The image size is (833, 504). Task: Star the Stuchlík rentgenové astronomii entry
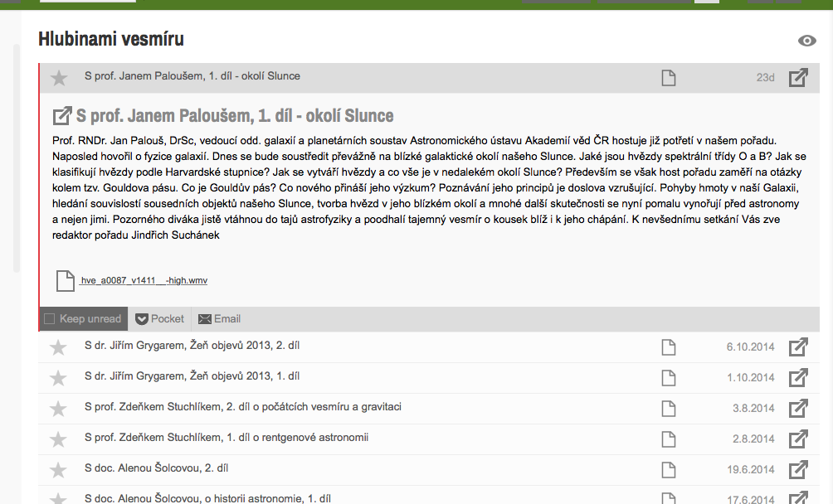58,439
